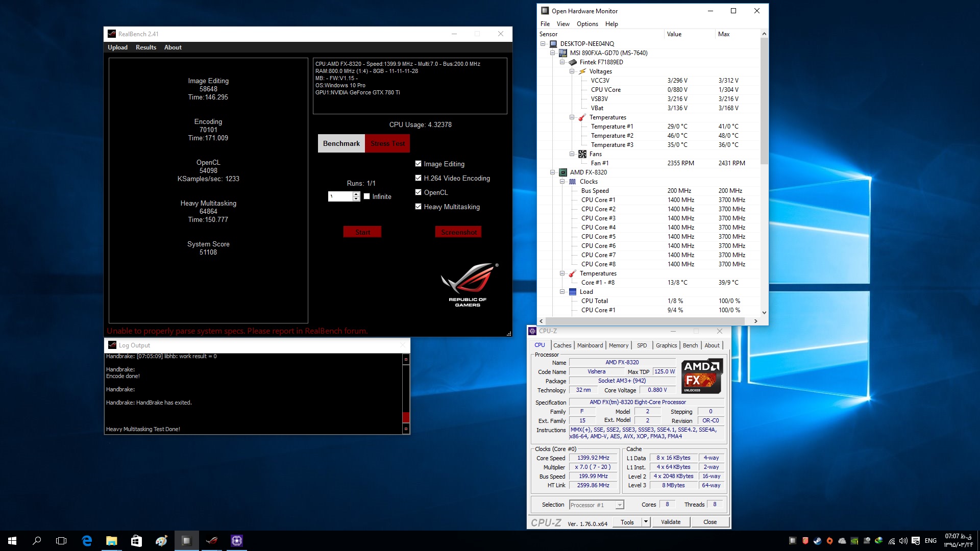
Task: Open the Action Center notifications icon
Action: coord(916,541)
